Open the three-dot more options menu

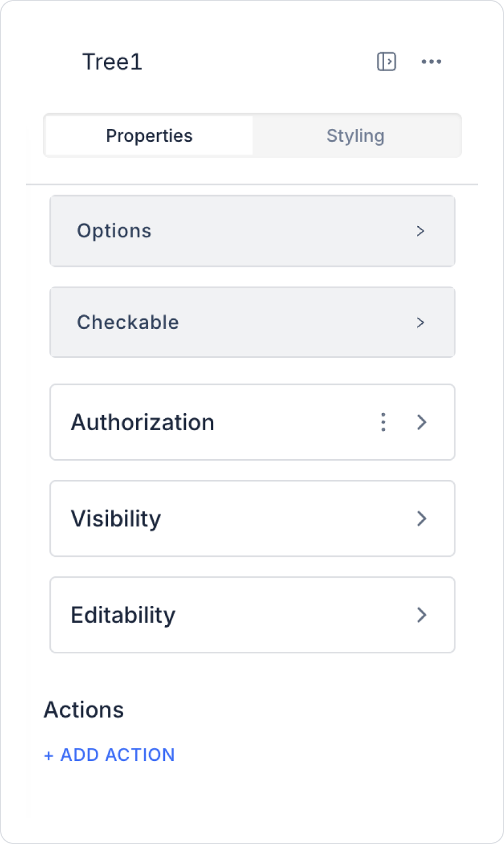click(x=431, y=62)
